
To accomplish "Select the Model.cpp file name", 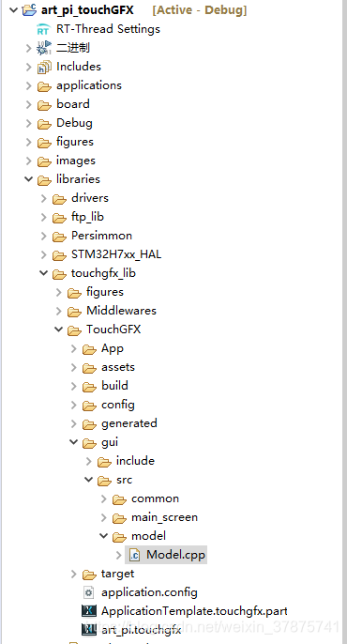I will (176, 556).
